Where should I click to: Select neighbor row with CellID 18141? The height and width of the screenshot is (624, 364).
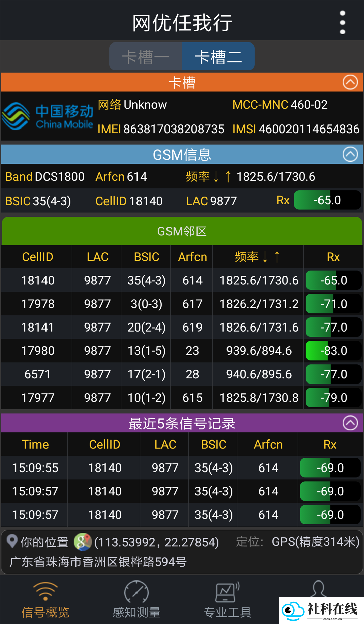click(x=182, y=327)
